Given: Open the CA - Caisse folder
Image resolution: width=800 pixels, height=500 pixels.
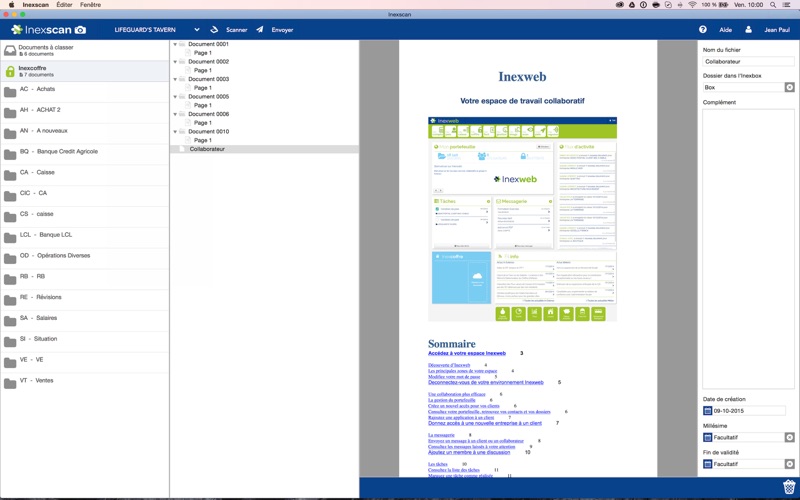Looking at the screenshot, I should click(x=85, y=176).
